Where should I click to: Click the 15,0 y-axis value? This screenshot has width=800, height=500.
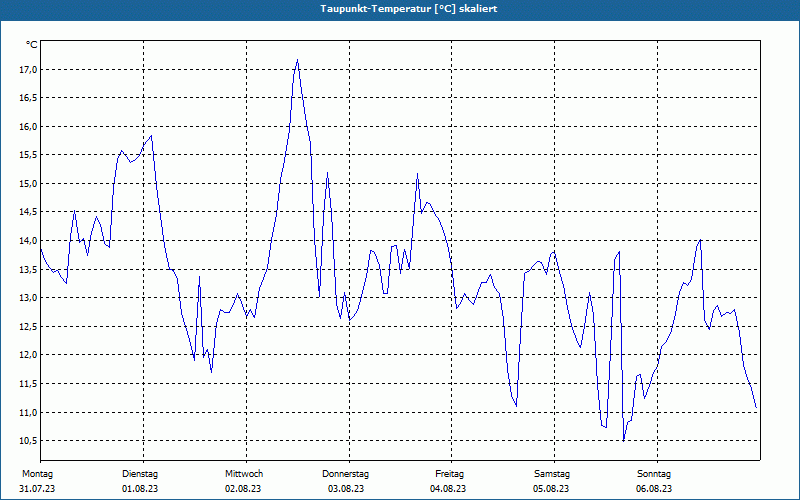pyautogui.click(x=28, y=184)
